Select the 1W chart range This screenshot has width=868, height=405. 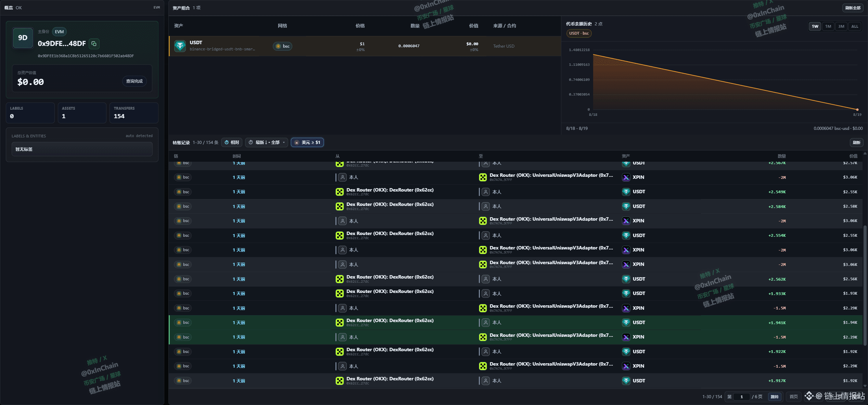pos(815,26)
